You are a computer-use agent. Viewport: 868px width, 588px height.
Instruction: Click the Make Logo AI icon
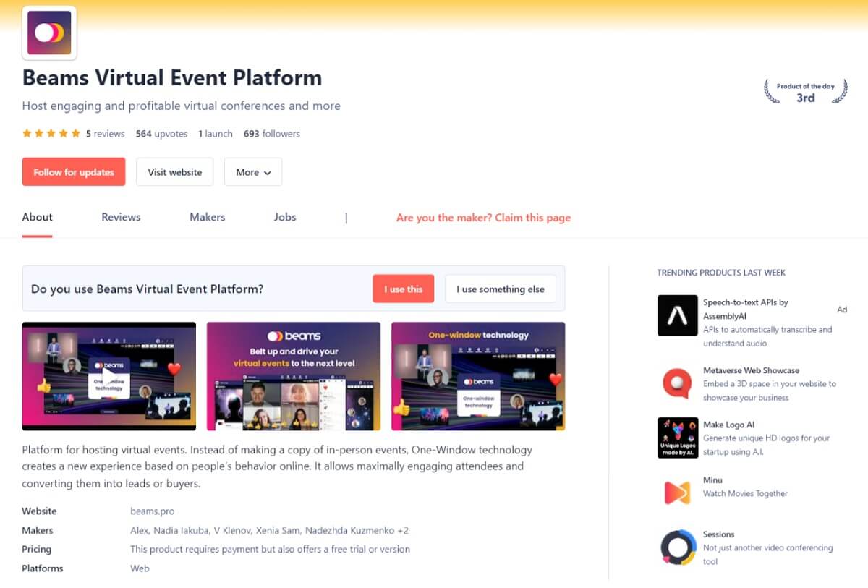coord(677,438)
